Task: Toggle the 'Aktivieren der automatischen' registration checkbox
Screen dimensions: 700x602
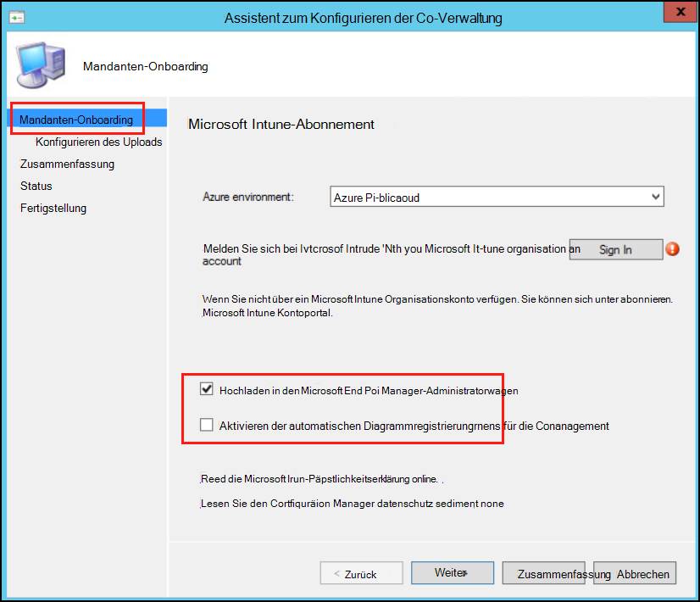Action: [206, 424]
